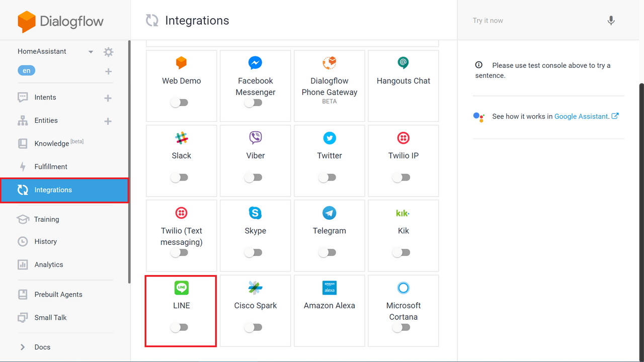This screenshot has height=362, width=644.
Task: Click the Integrations header sync icon
Action: coord(152,20)
